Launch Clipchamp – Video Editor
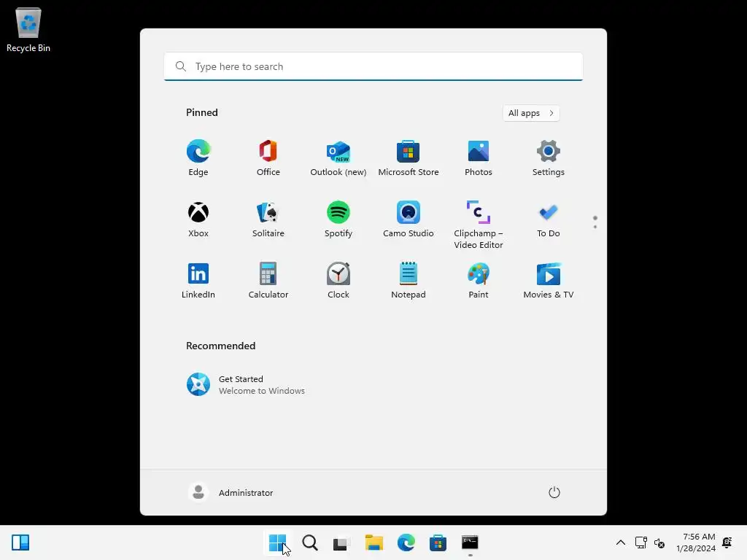Image resolution: width=747 pixels, height=560 pixels. coord(479,225)
